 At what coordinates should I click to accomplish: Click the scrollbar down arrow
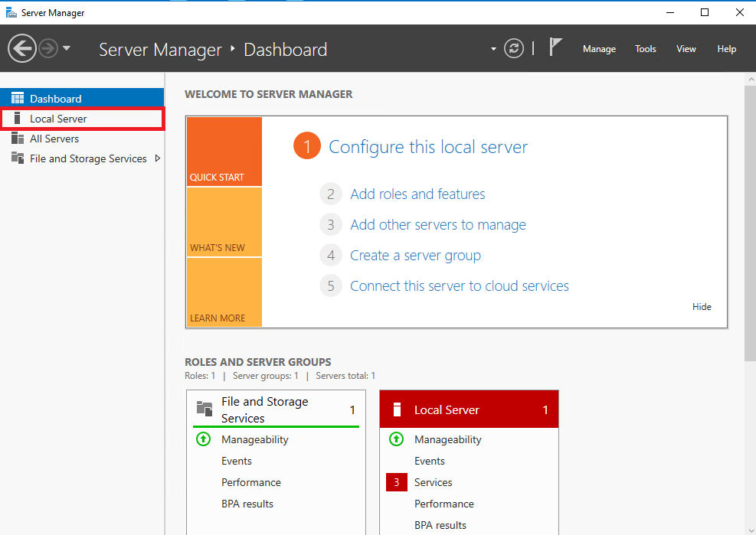point(751,530)
